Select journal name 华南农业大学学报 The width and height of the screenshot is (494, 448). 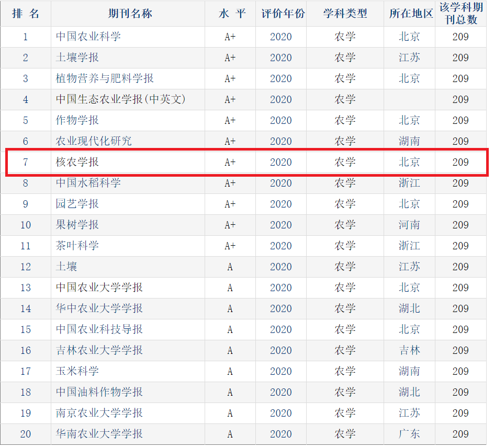tap(99, 434)
